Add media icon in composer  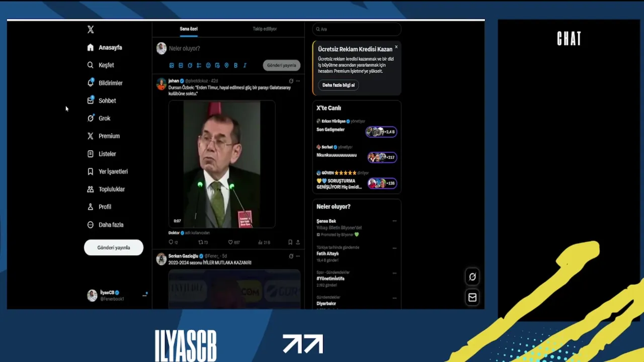tap(172, 65)
